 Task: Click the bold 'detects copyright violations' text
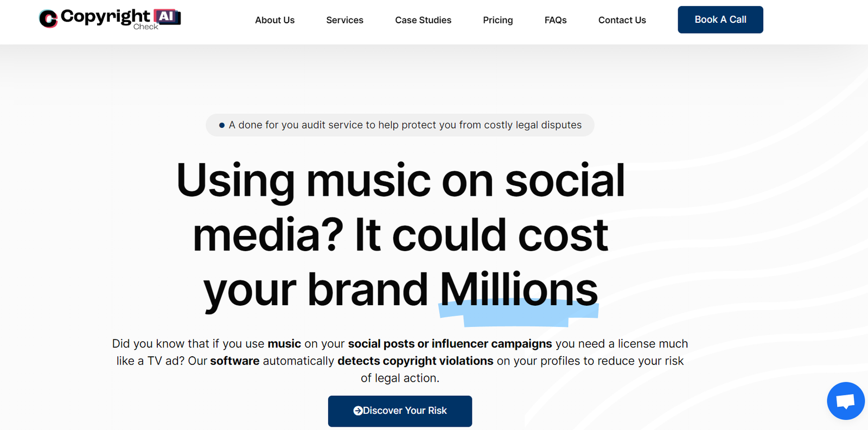click(415, 361)
